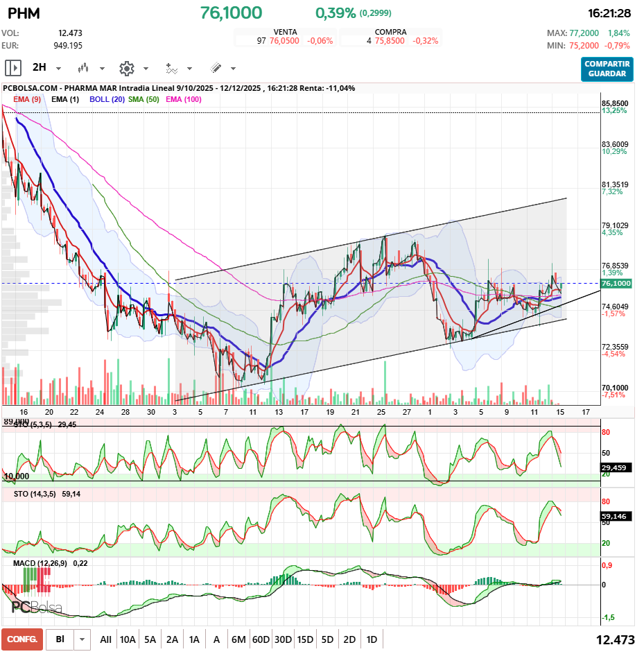Toggle the SMA (50) indicator legend
Screen dimensions: 644x654
pyautogui.click(x=143, y=99)
